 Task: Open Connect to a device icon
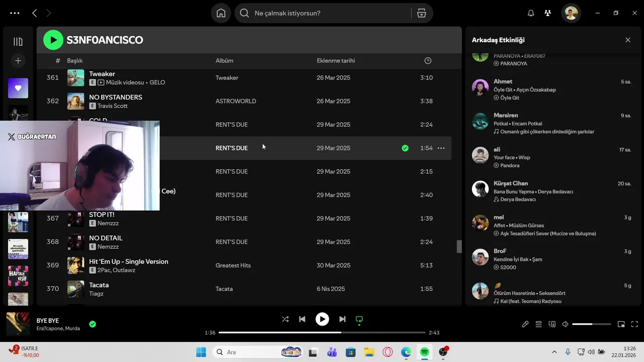point(552,324)
